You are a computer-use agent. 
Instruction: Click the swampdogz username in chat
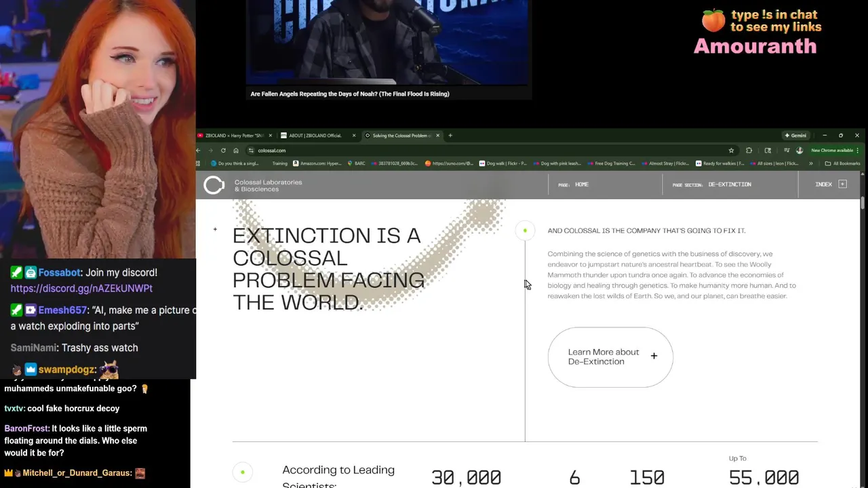click(x=67, y=370)
